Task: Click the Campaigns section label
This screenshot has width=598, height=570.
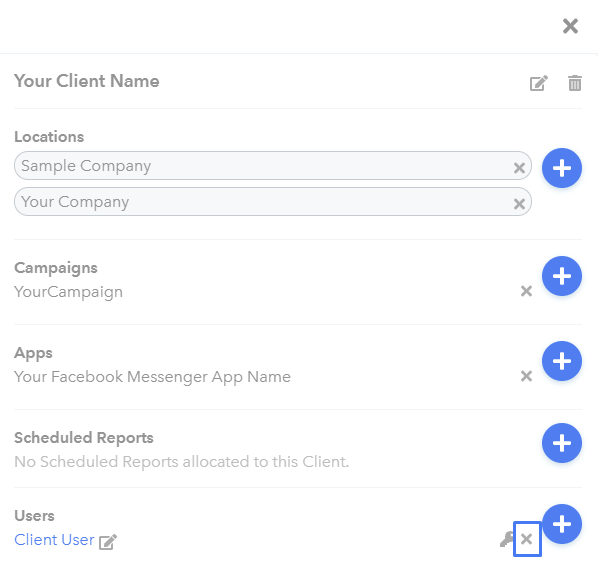Action: tap(56, 268)
